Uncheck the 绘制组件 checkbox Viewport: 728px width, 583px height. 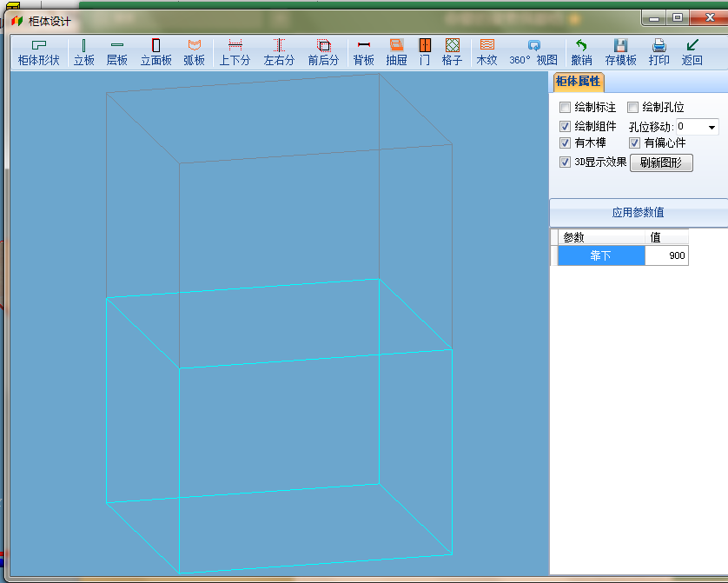point(565,126)
